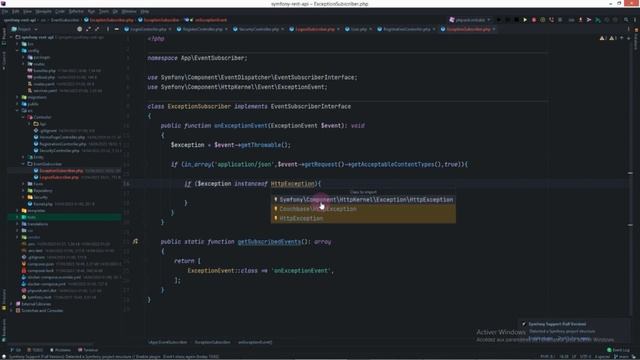Expand the public folder
The height and width of the screenshot is (360, 640).
(18, 104)
